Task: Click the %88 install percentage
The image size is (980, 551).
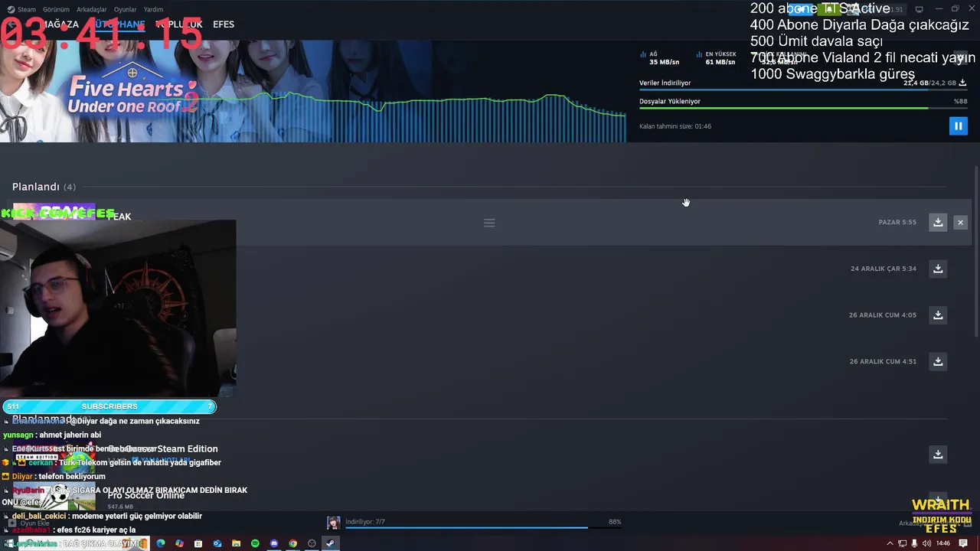Action: pos(960,101)
